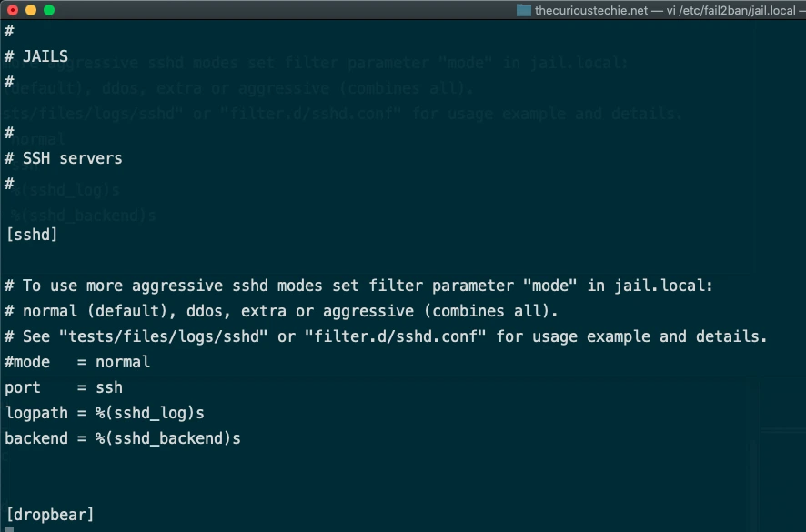Viewport: 806px width, 532px height.
Task: Click the '#mode = normal' line
Action: click(x=77, y=362)
